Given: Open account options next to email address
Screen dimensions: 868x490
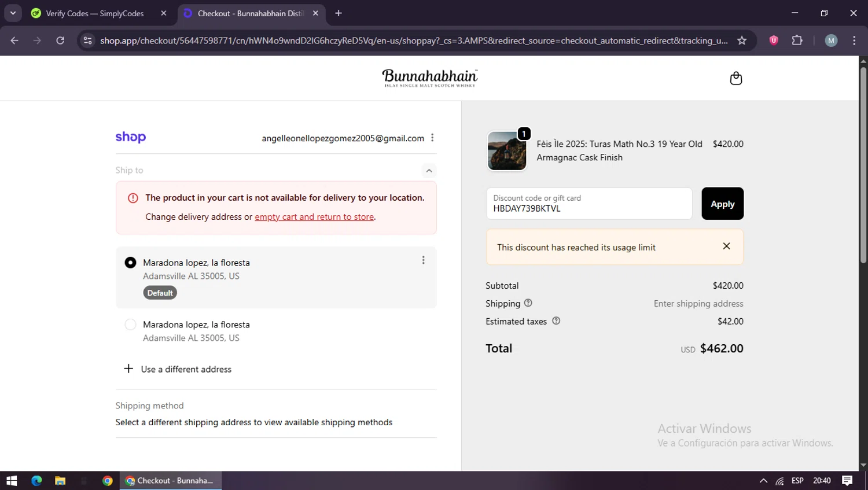Looking at the screenshot, I should tap(432, 138).
